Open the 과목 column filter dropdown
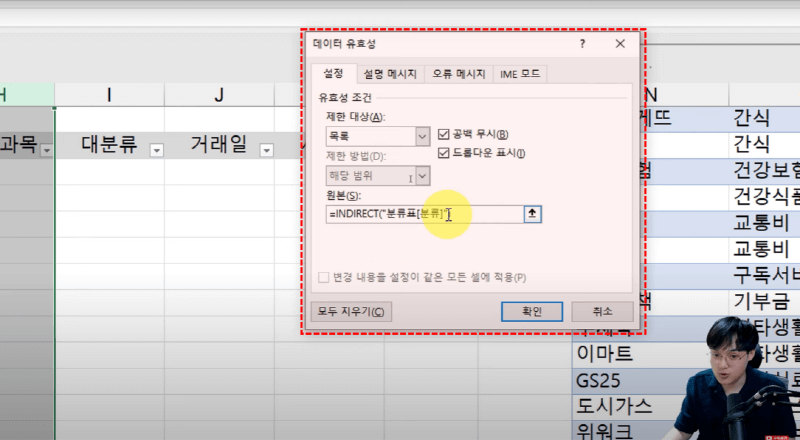Screen dimensions: 800x440 click(47, 150)
